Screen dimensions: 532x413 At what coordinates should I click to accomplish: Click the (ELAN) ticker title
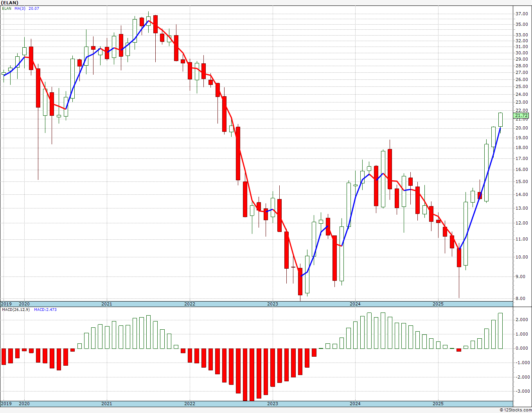click(9, 3)
